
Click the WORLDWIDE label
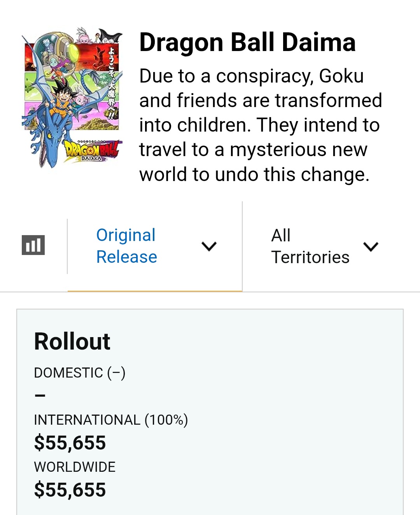[x=75, y=467]
